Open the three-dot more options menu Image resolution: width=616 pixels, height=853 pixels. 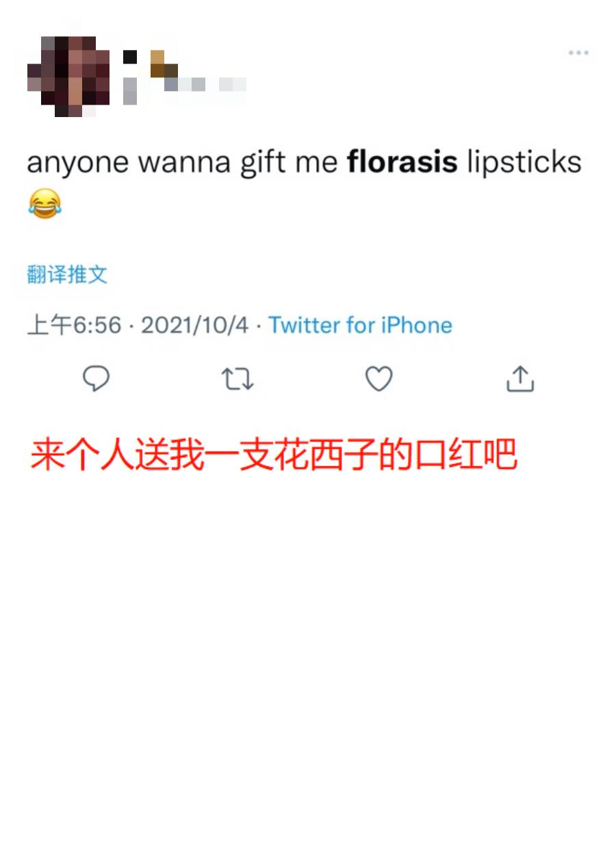578,53
